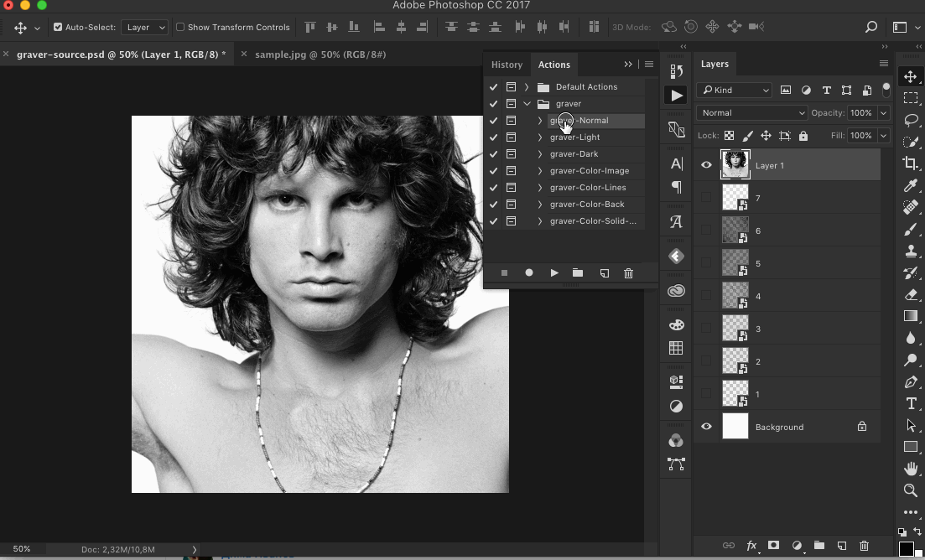925x560 pixels.
Task: Enable Show Transform Controls checkbox
Action: pyautogui.click(x=180, y=27)
